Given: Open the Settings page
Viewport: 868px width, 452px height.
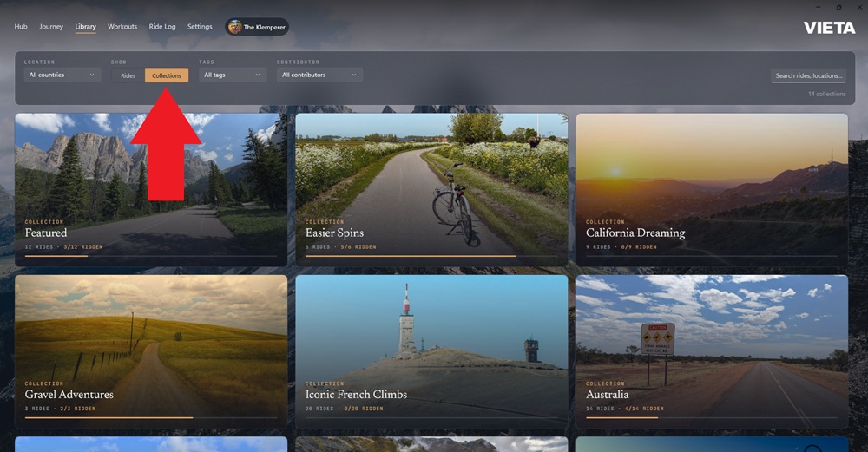Looking at the screenshot, I should [200, 27].
